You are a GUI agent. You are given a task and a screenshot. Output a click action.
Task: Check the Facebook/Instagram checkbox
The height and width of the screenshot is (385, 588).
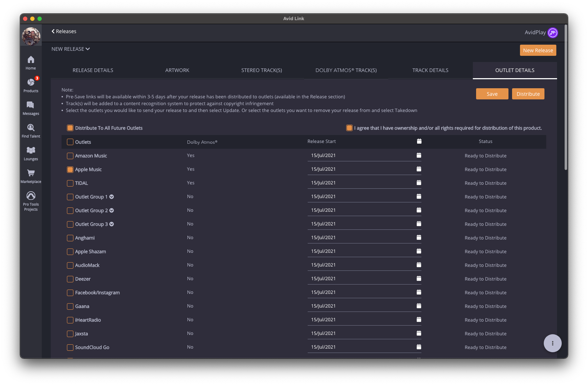tap(70, 293)
